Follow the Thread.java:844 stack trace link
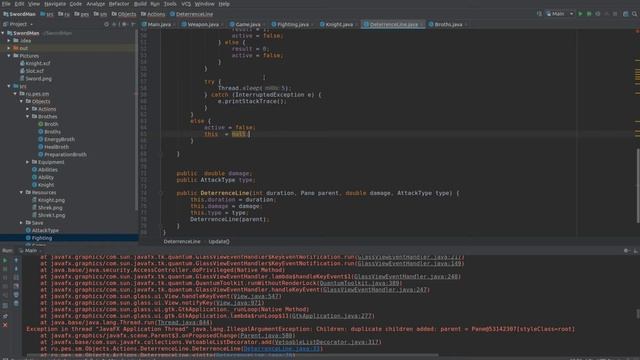The width and height of the screenshot is (640, 360). click(x=183, y=322)
